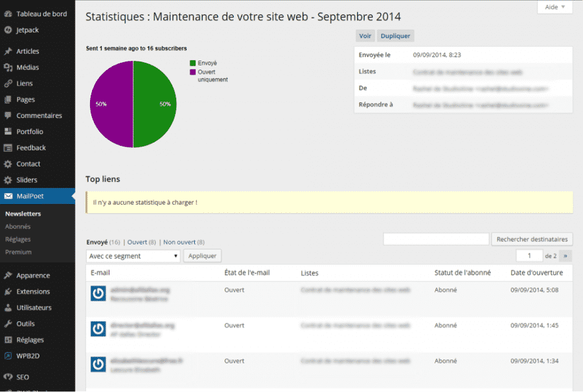
Task: Click the Rechercher destinataires button
Action: point(532,240)
